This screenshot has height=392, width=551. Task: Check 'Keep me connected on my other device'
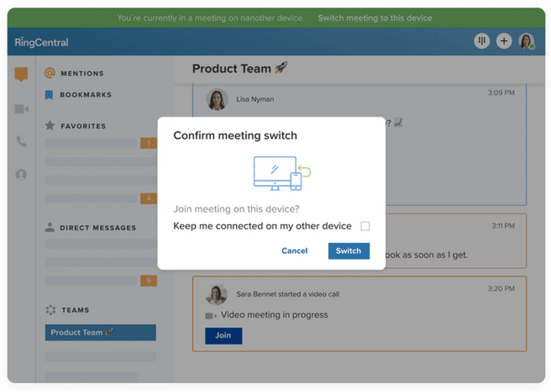[366, 225]
